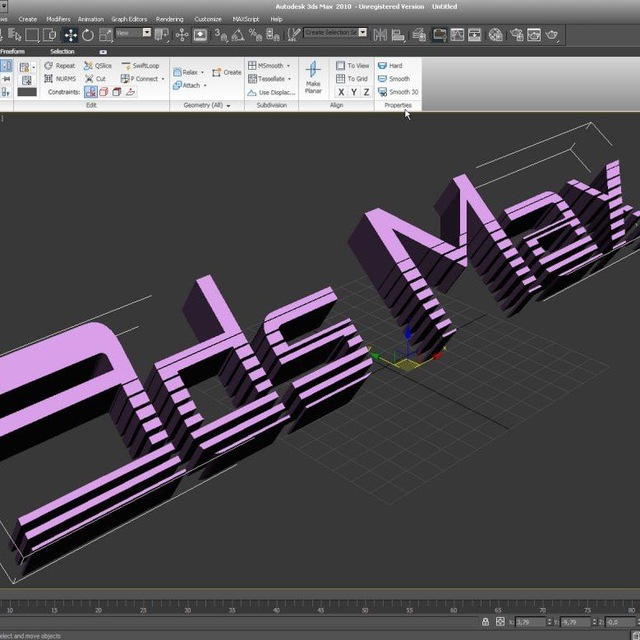This screenshot has height=640, width=640.
Task: Expand the Relax dropdown arrow
Action: (x=202, y=73)
